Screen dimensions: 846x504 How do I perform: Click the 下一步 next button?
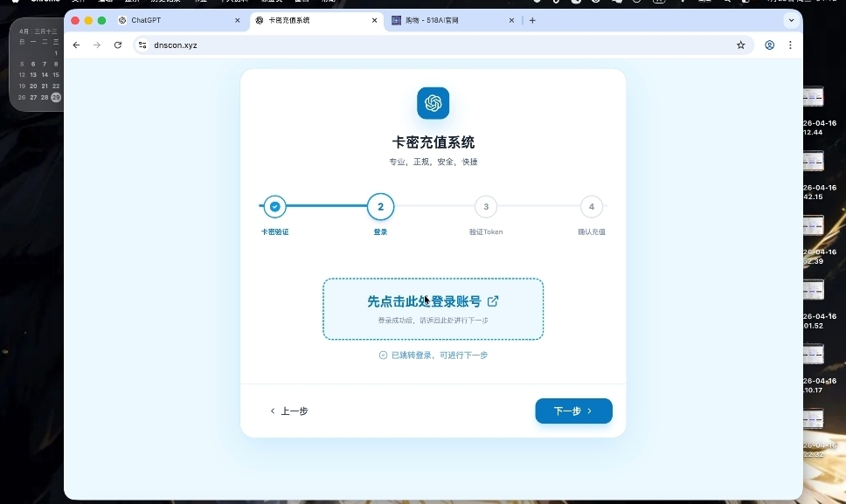[x=573, y=411]
